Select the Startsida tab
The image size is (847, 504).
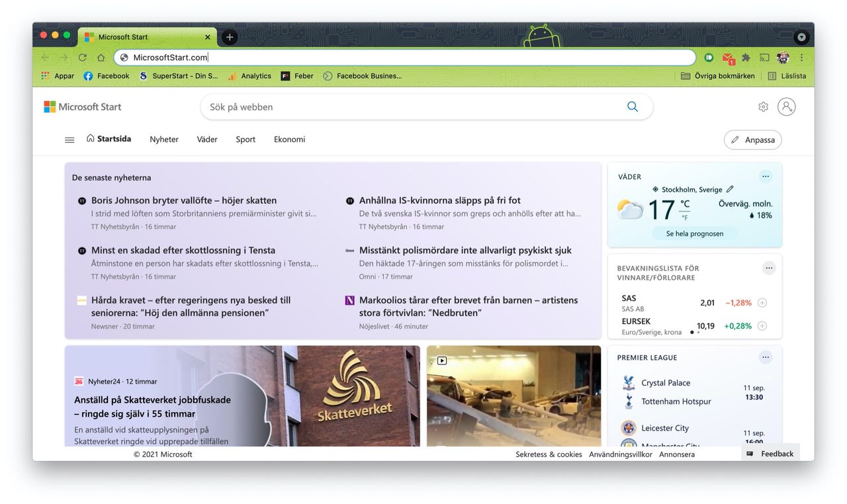[x=109, y=139]
